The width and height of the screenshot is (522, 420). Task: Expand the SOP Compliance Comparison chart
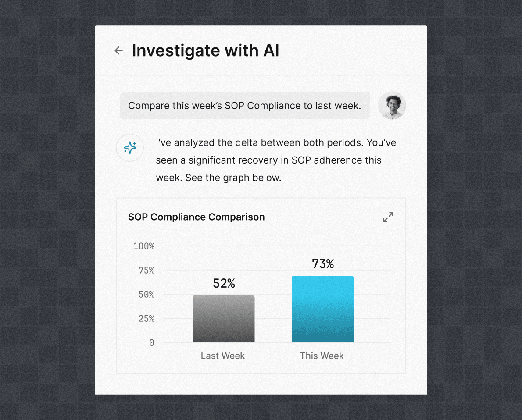(x=388, y=217)
